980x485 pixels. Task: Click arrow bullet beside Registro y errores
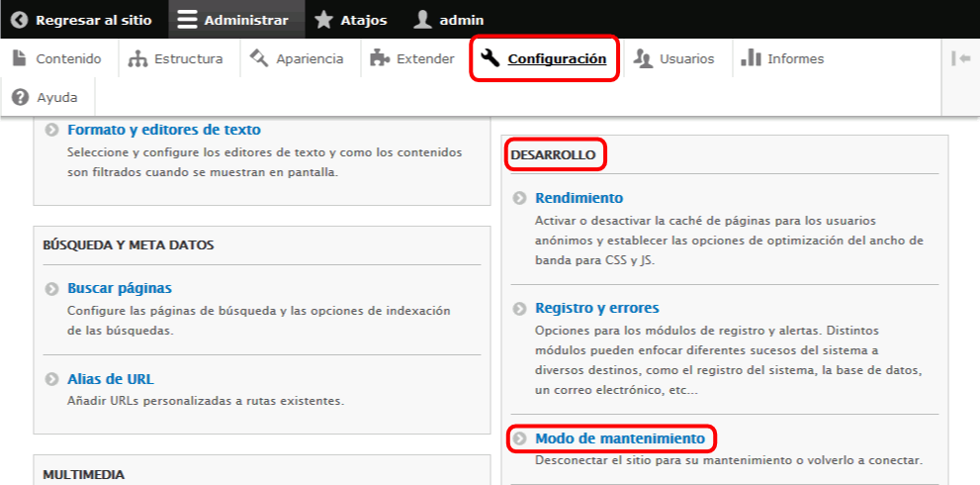click(x=519, y=309)
